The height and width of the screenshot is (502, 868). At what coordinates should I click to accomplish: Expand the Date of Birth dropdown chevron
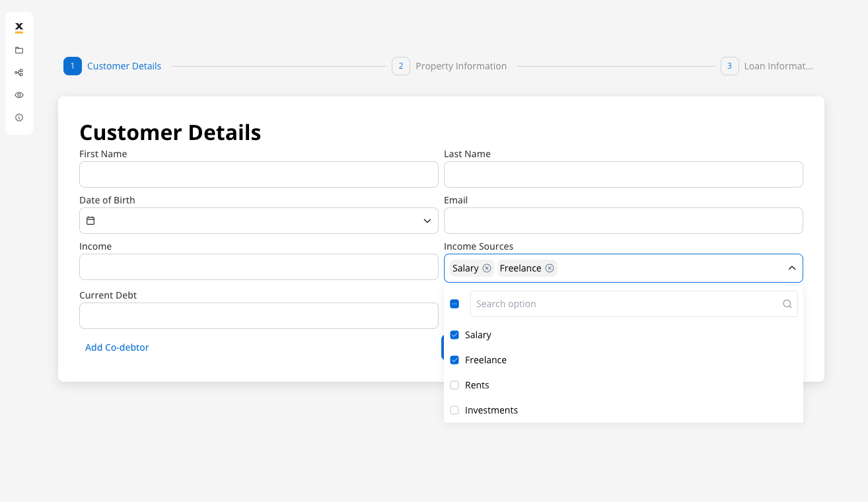click(x=427, y=221)
